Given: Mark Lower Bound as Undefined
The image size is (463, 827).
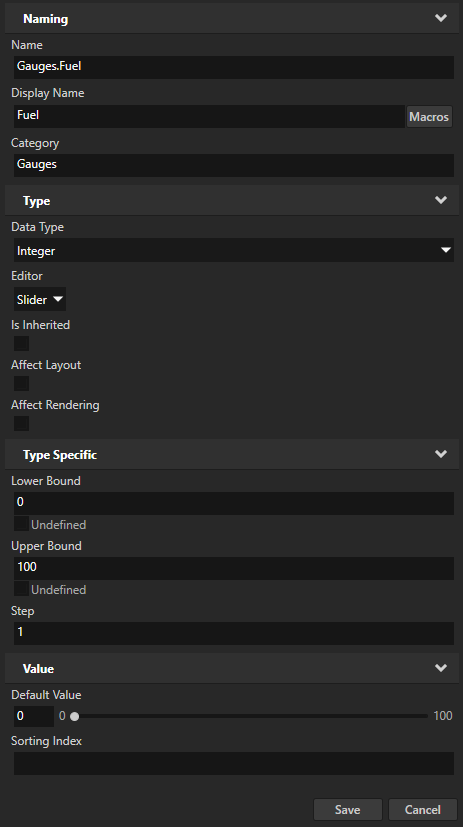Looking at the screenshot, I should pyautogui.click(x=21, y=524).
